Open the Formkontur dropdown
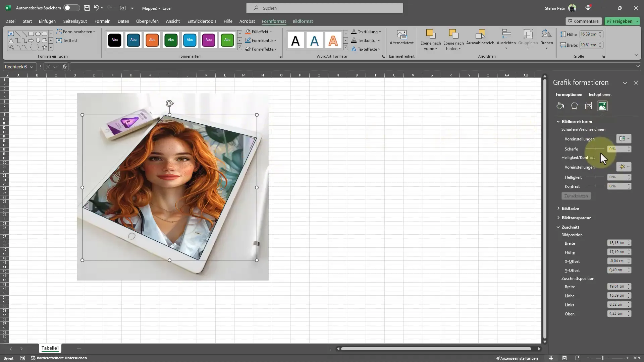The width and height of the screenshot is (644, 362). tap(261, 40)
